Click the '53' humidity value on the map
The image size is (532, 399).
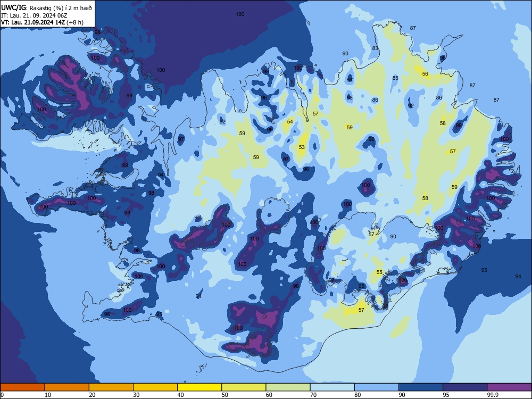[302, 147]
